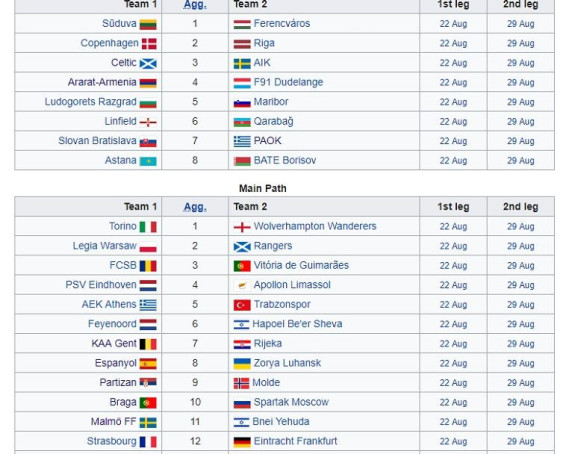The width and height of the screenshot is (575, 454).
Task: Follow the Hapoel Be'er Sheva link
Action: coord(297,324)
